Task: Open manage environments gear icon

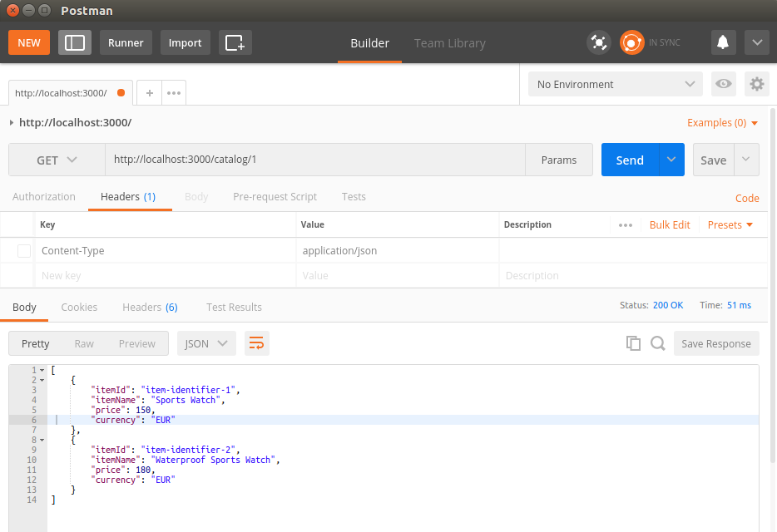Action: pos(756,84)
